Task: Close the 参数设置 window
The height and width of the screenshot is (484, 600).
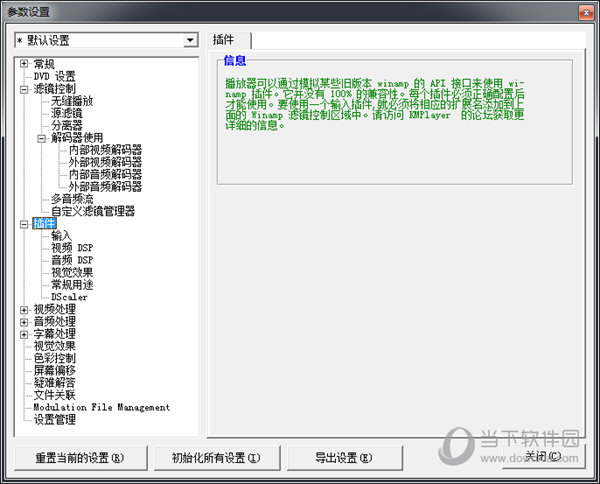Action: 584,10
